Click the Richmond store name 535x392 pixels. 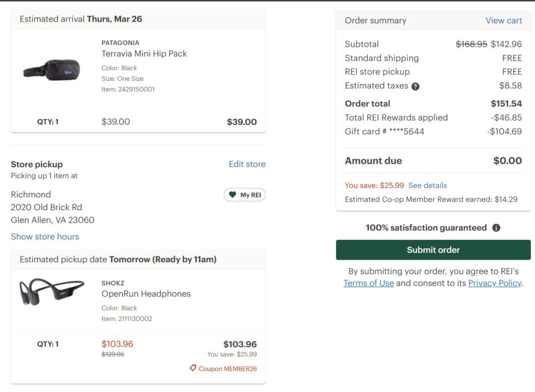coord(31,194)
